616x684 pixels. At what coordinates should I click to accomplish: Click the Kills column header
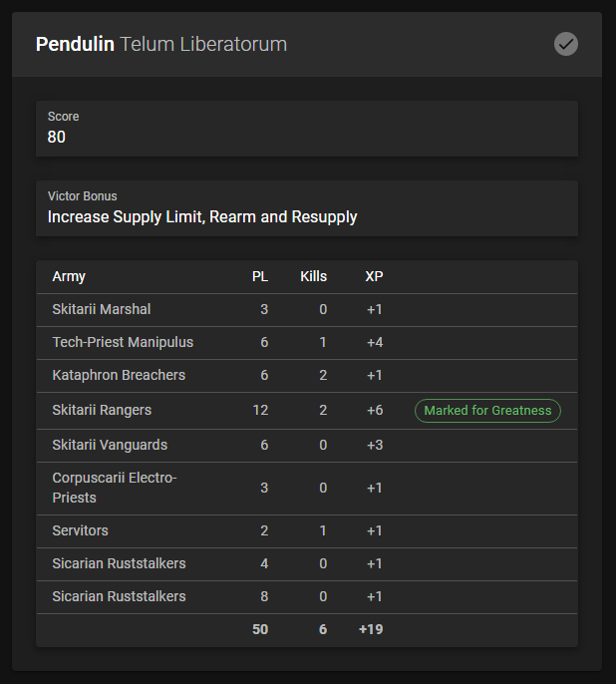tap(313, 276)
